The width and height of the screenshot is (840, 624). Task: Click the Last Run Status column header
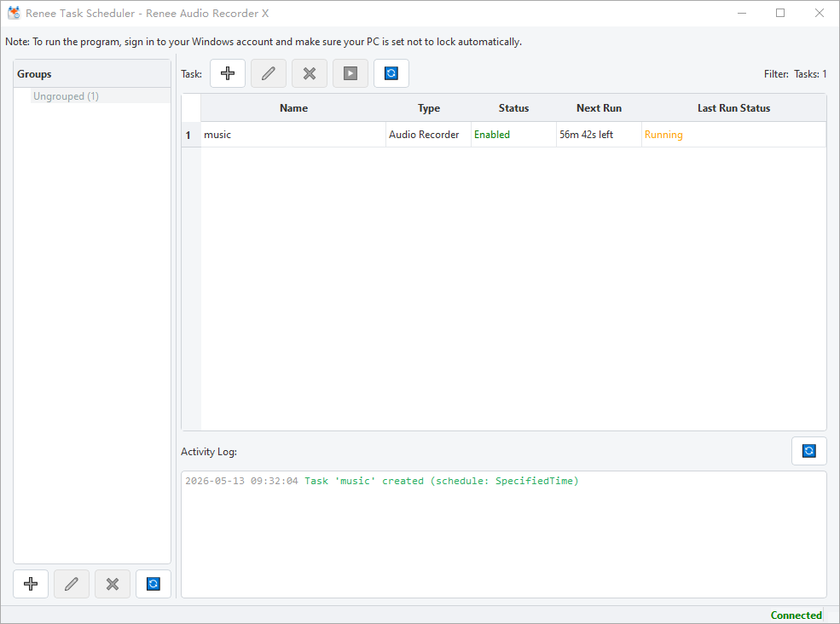click(x=734, y=108)
